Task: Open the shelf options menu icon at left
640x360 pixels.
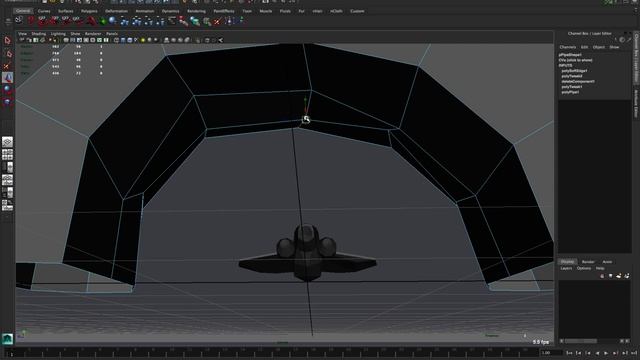Action: 8,22
